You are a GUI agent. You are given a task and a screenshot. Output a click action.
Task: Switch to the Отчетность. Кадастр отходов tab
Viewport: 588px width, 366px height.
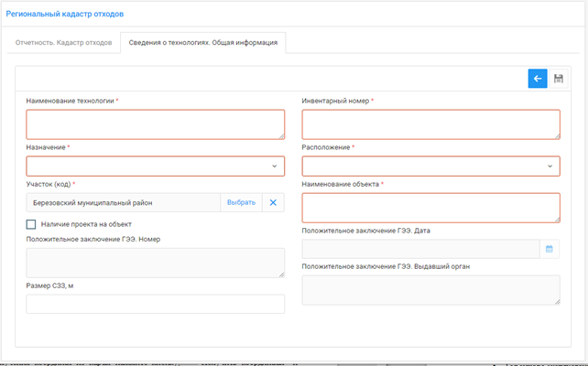66,43
